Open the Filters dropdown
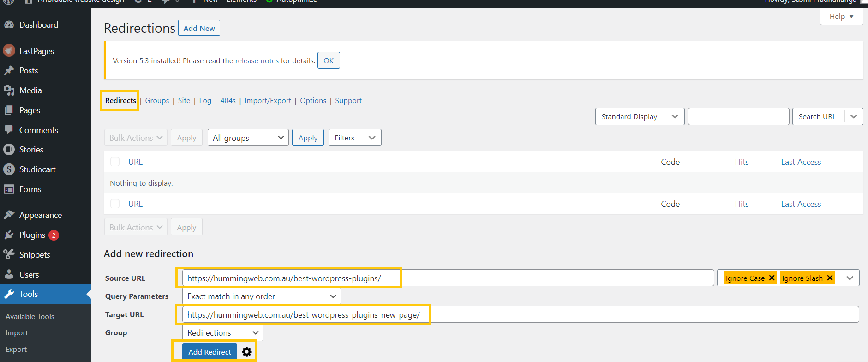Viewport: 868px width, 362px height. coord(354,138)
